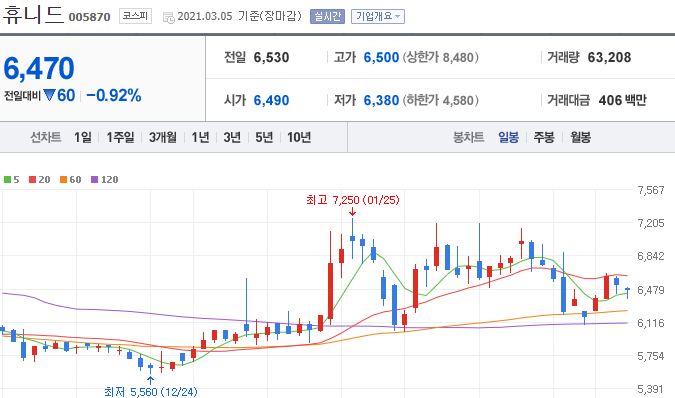Open the 기업개요 dropdown

[x=378, y=16]
